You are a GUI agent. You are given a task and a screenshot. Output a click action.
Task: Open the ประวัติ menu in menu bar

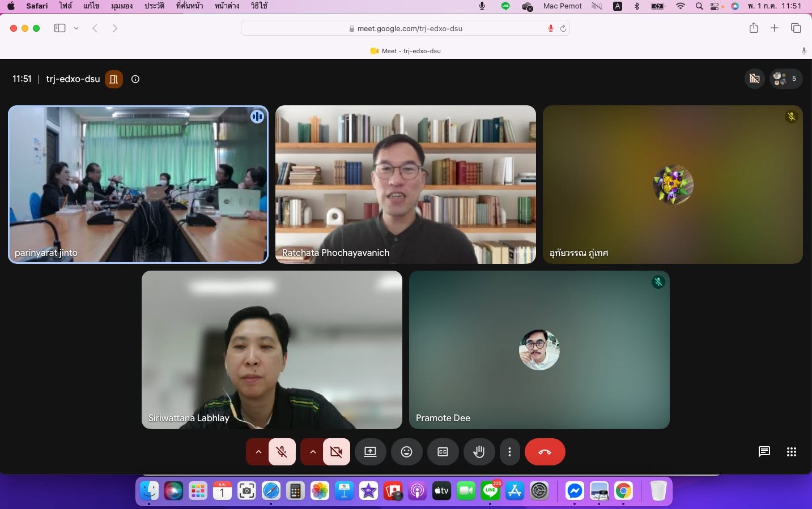tap(154, 6)
